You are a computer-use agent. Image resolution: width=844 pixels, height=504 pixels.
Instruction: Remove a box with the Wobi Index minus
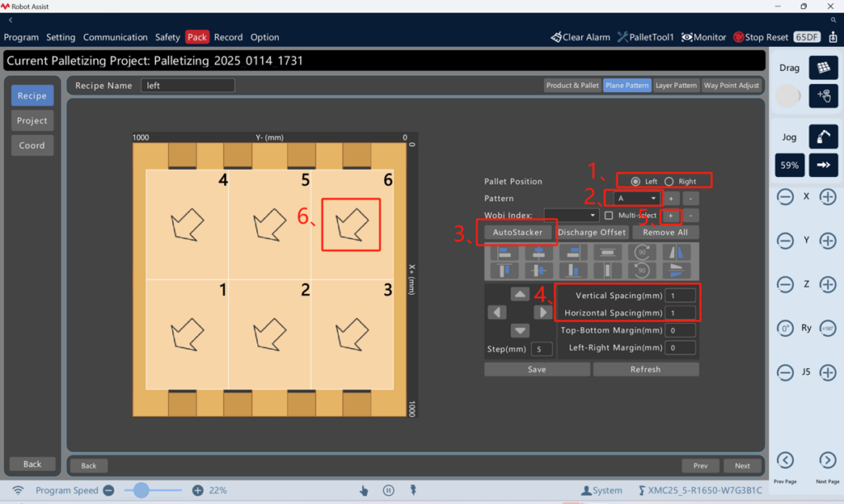[691, 215]
